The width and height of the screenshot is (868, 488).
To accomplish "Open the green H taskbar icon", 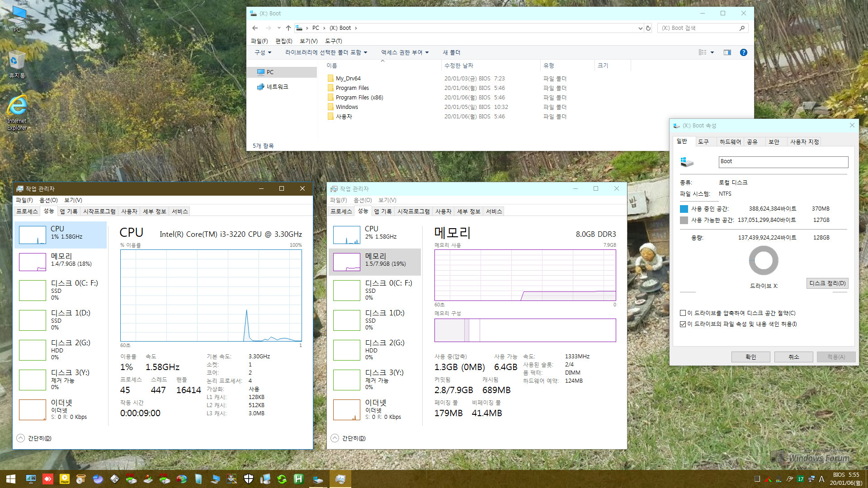I will [299, 479].
